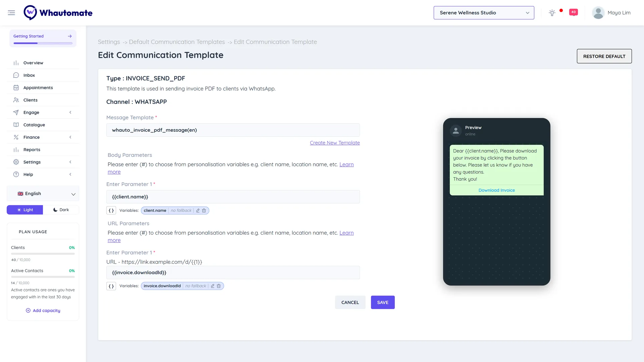This screenshot has width=644, height=362.
Task: Click the body parameter {{client.name}} input
Action: tap(233, 197)
